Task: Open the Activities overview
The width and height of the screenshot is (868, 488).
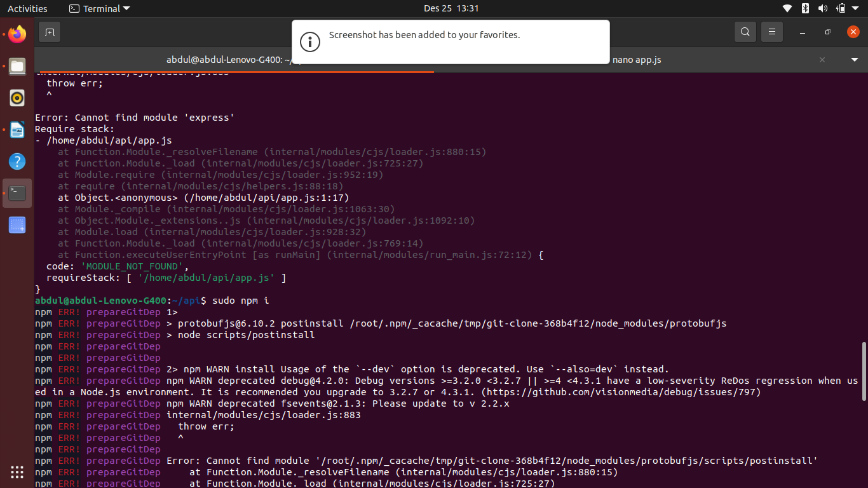Action: click(x=27, y=8)
